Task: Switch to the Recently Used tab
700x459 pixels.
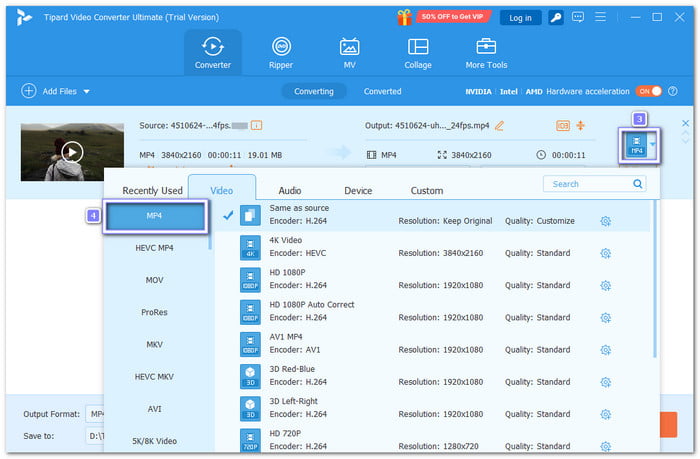Action: click(x=152, y=191)
